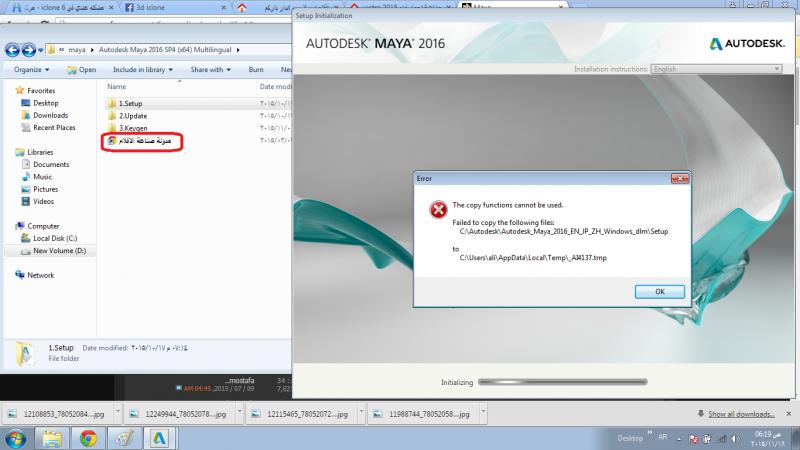Screen dimensions: 800x450
Task: Click Autodesk Maya 2016 SP4 breadcrumb
Action: (x=165, y=50)
